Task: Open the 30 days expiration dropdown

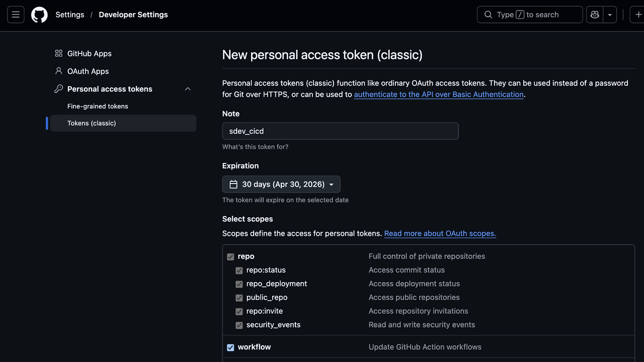Action: [x=281, y=185]
